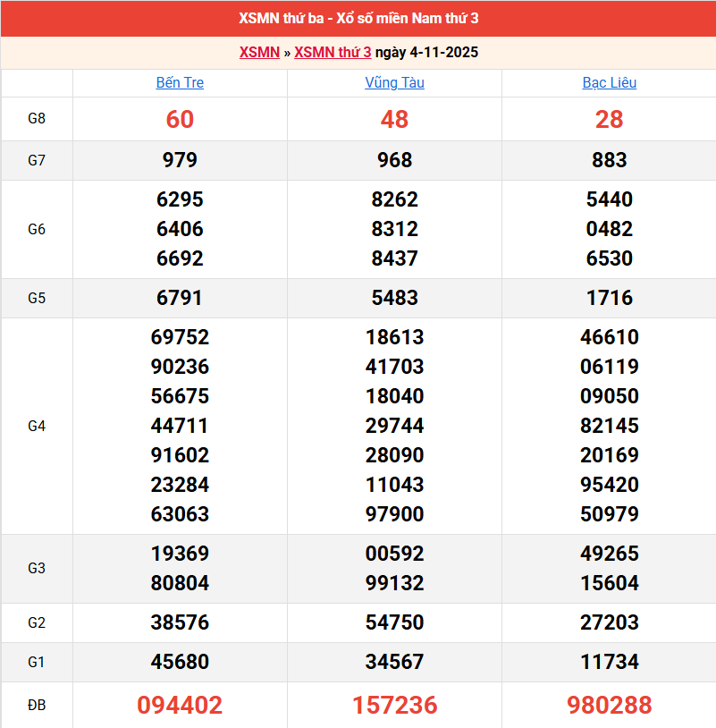The image size is (716, 728).
Task: Select Vũng Tàu special prize 157236
Action: point(394,705)
